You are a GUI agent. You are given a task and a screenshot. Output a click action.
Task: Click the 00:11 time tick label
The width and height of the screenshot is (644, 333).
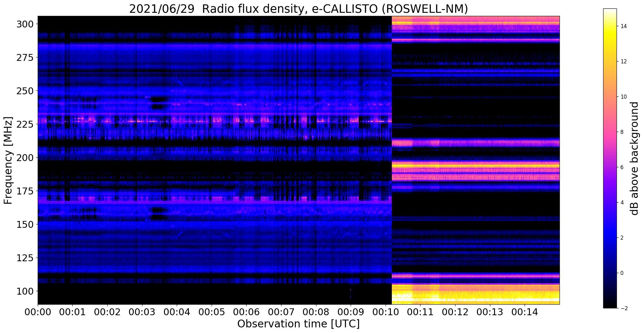point(420,312)
